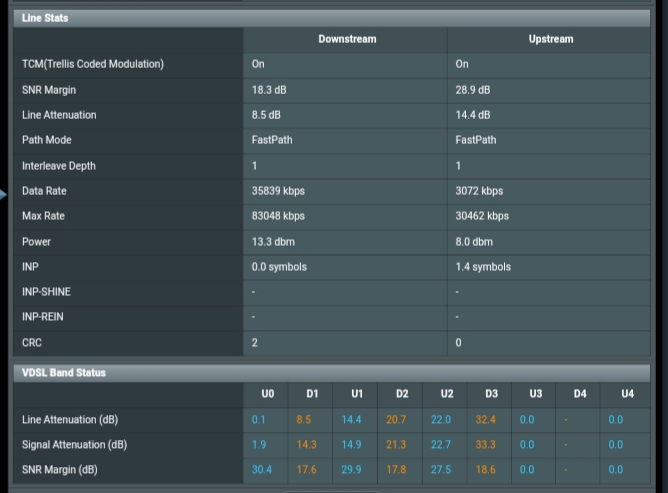Select the U3 band column header
Screen dimensions: 668x493
tap(536, 394)
